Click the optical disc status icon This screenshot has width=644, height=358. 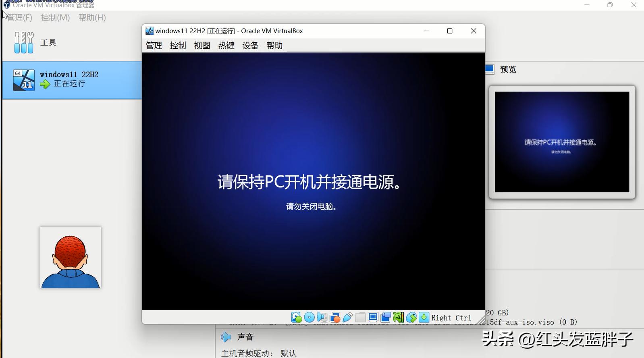pyautogui.click(x=309, y=317)
